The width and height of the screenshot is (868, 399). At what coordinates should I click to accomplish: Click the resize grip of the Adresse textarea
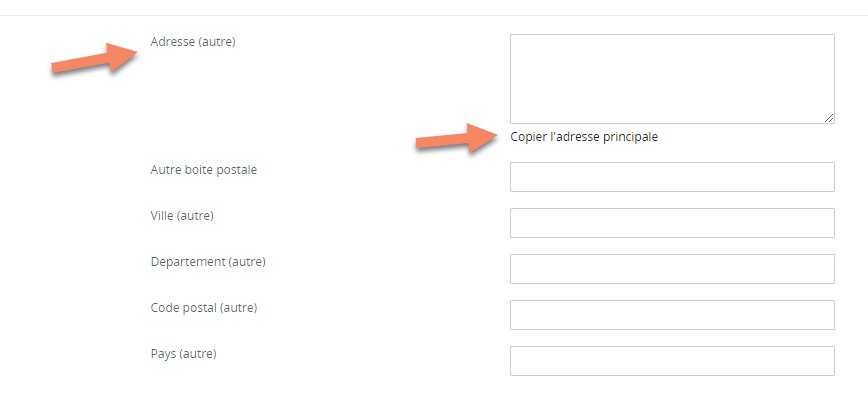(x=829, y=118)
